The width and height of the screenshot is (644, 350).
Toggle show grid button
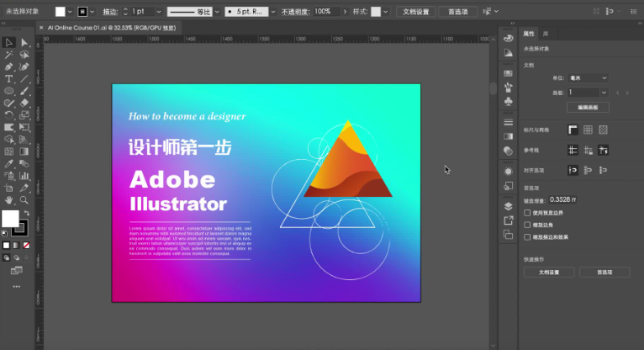click(588, 130)
